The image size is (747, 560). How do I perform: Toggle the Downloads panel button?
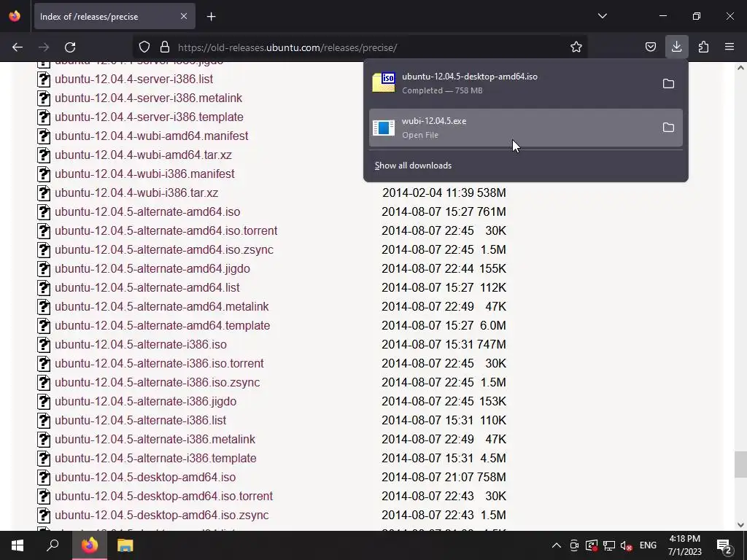676,47
